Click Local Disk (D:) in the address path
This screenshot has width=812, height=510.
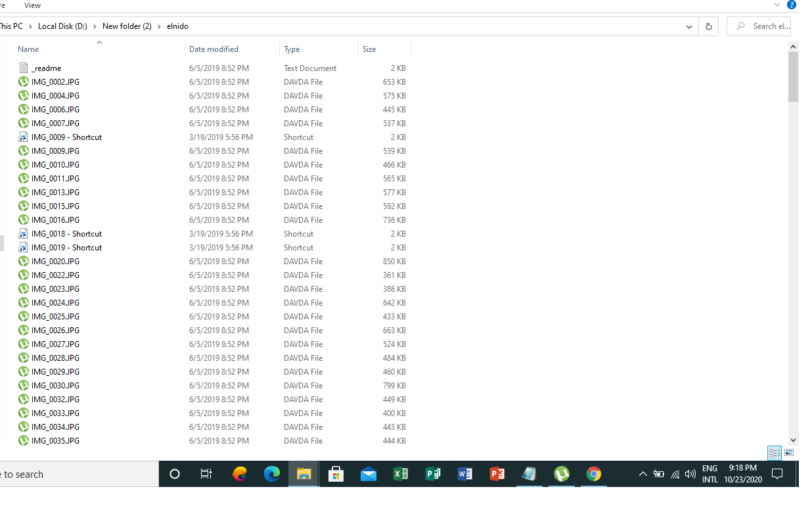[x=62, y=26]
